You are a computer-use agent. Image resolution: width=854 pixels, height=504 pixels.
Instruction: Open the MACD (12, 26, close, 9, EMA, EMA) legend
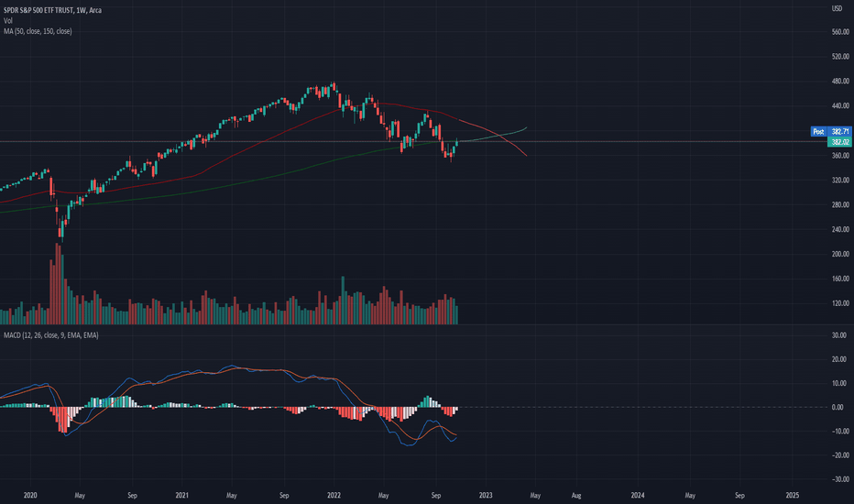tap(51, 335)
